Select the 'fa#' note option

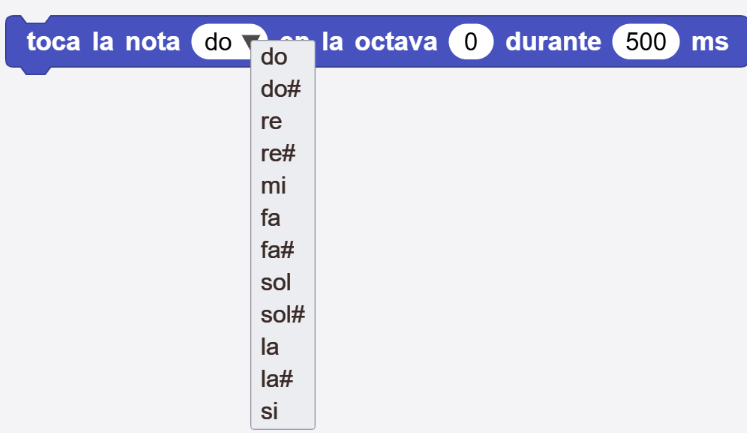point(277,250)
